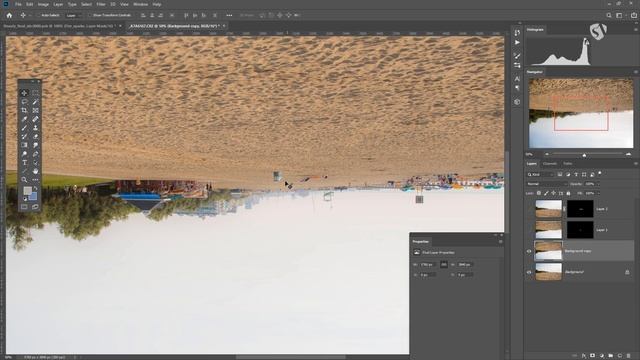Select the Rectangular Marquee tool

36,93
